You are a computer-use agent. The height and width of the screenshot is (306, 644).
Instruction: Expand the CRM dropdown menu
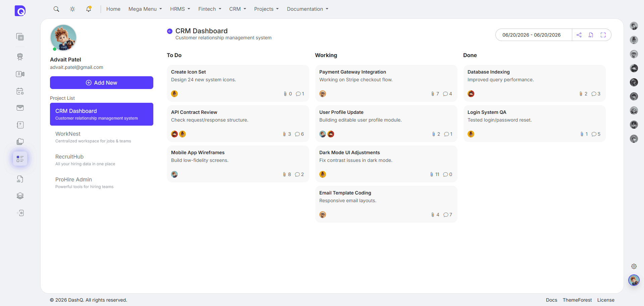point(237,9)
